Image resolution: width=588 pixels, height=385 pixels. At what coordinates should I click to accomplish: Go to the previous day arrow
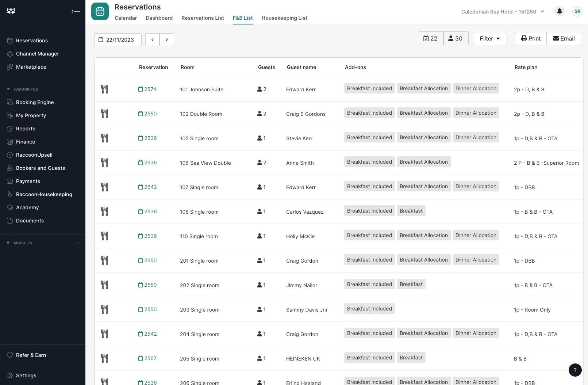tap(153, 39)
